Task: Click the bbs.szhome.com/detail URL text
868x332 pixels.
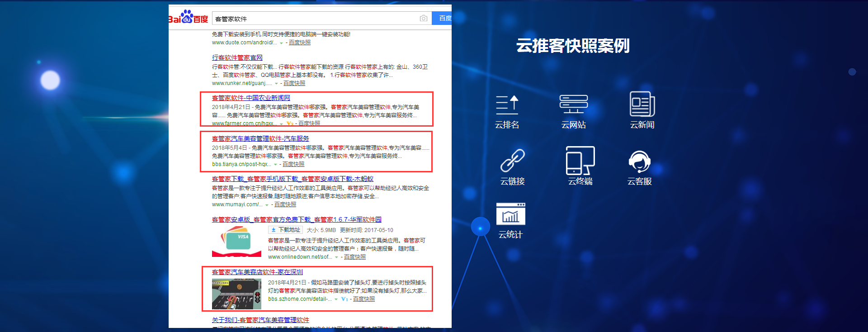Action: (x=300, y=299)
